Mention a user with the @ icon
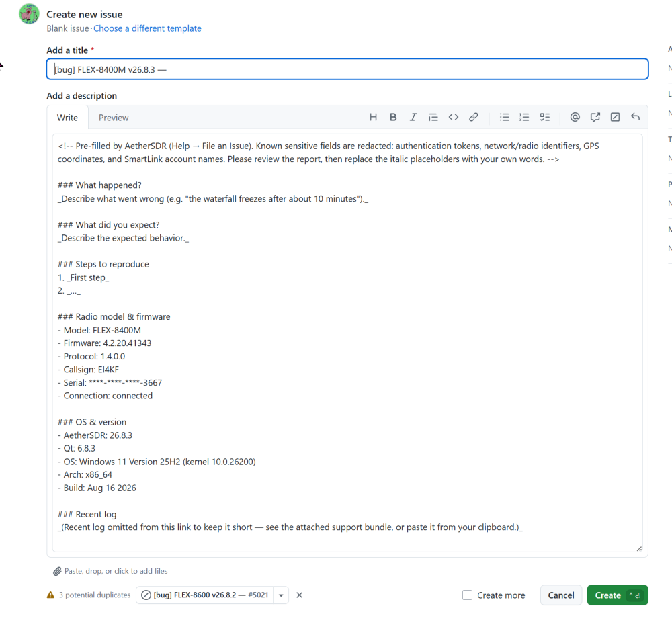Screen dimensions: 672x643 (x=575, y=117)
